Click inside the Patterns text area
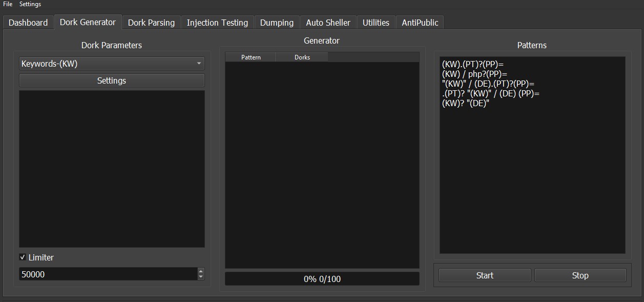644x302 pixels. 532,174
